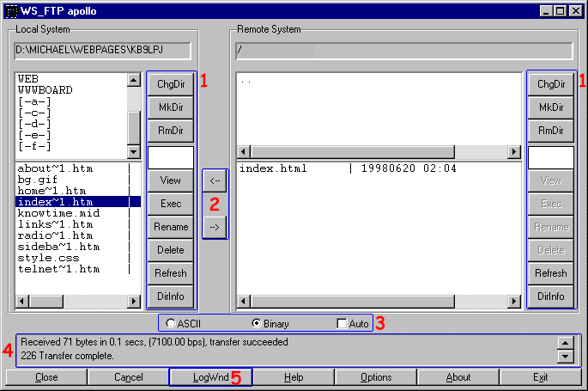Select local file index~1.htm
This screenshot has height=391, width=588.
pos(78,202)
